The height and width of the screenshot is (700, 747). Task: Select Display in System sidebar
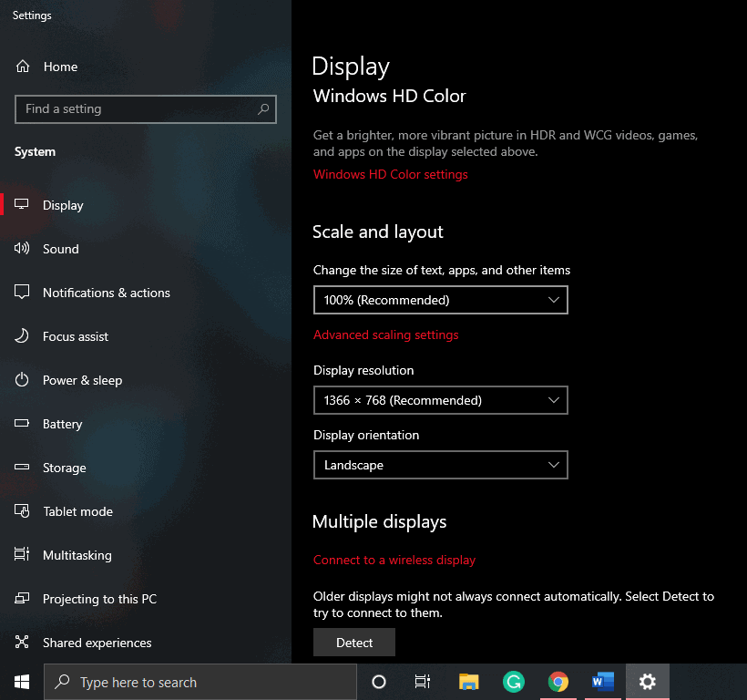point(63,205)
